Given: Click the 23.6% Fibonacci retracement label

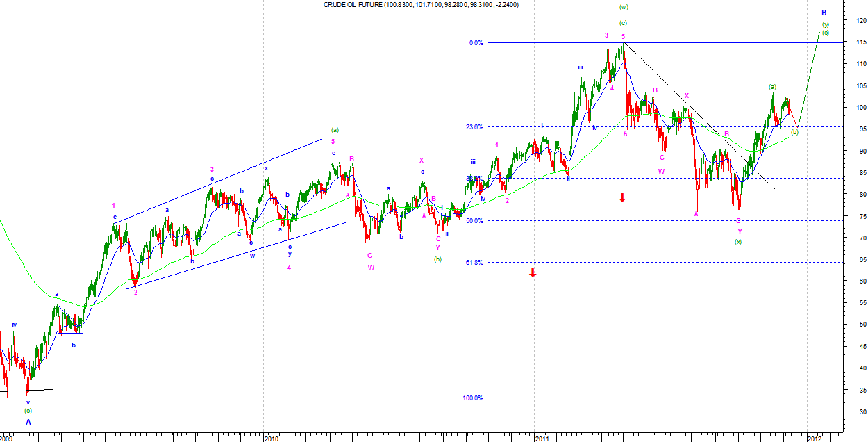Looking at the screenshot, I should (x=474, y=127).
